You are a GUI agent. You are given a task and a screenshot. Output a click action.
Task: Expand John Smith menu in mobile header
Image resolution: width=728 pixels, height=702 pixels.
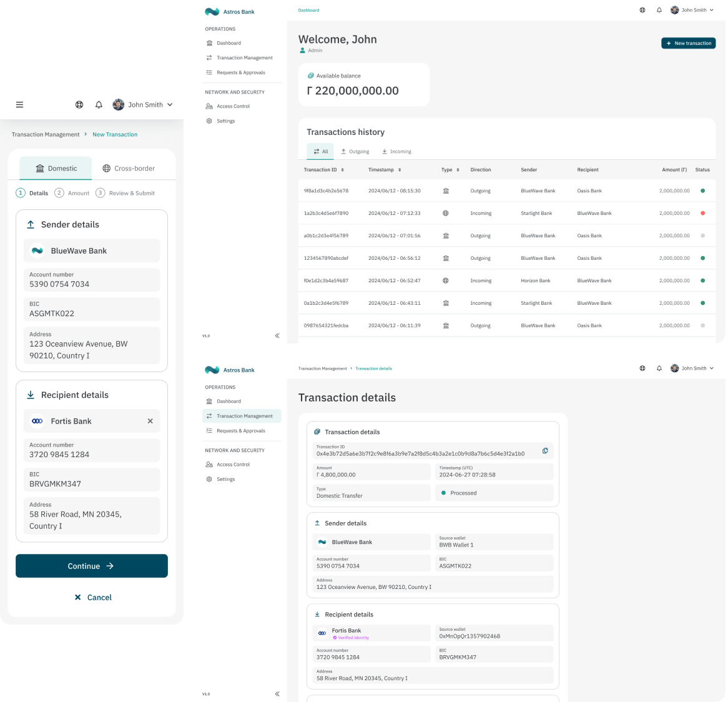point(143,105)
